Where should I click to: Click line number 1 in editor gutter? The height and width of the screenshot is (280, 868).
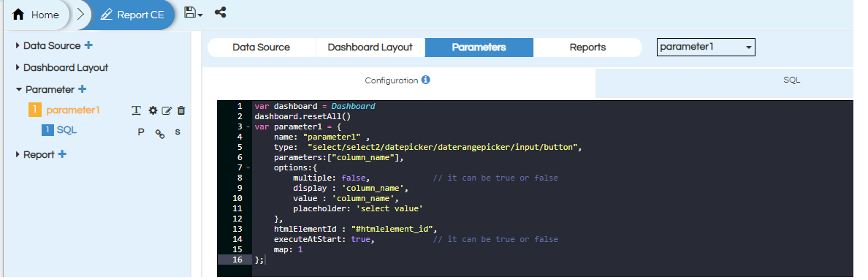(239, 106)
